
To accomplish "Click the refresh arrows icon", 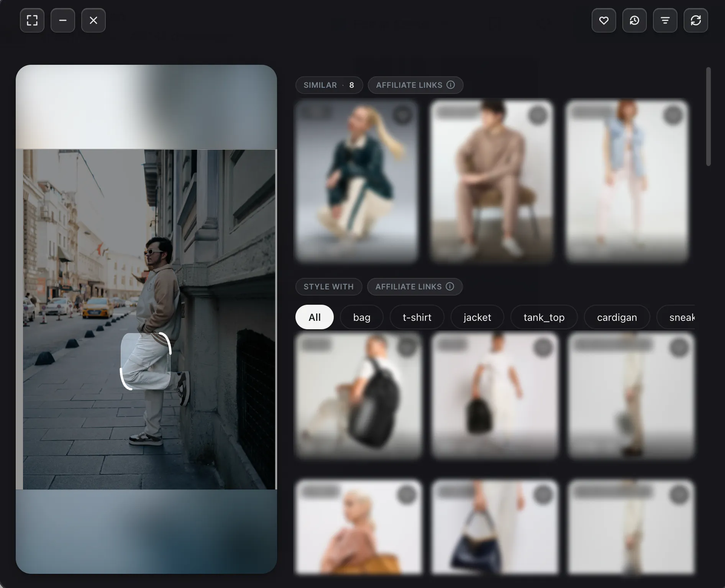I will [696, 20].
